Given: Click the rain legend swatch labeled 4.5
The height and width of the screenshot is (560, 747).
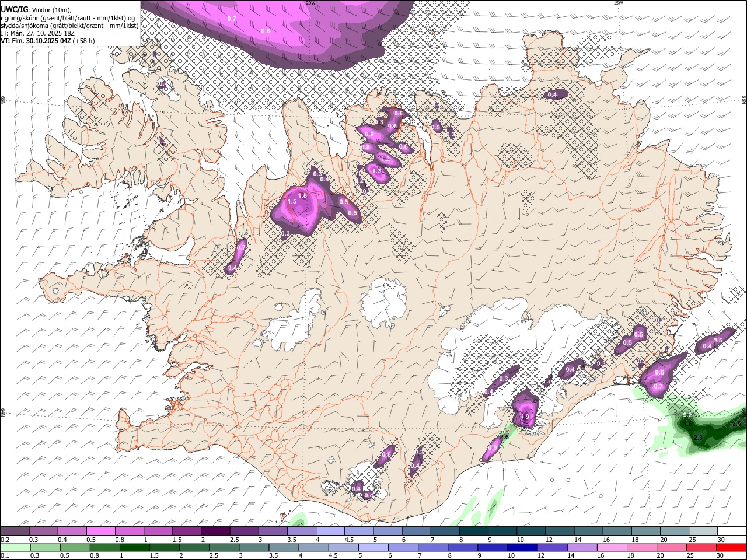Looking at the screenshot, I should [x=343, y=548].
